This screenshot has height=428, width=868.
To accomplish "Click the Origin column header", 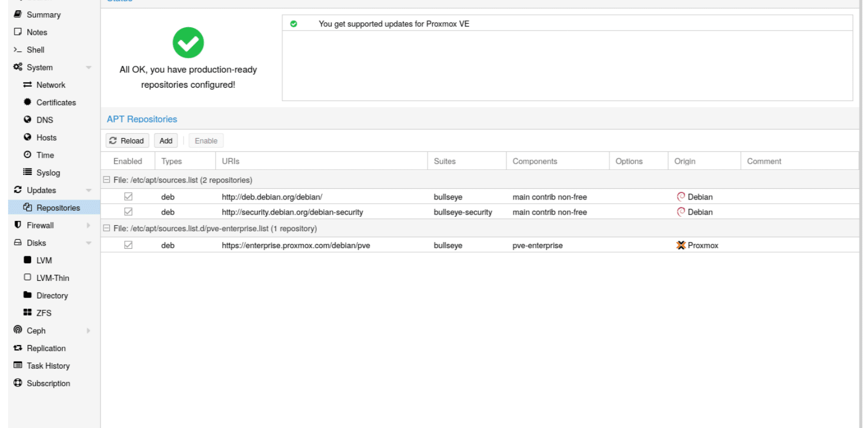I will tap(704, 161).
